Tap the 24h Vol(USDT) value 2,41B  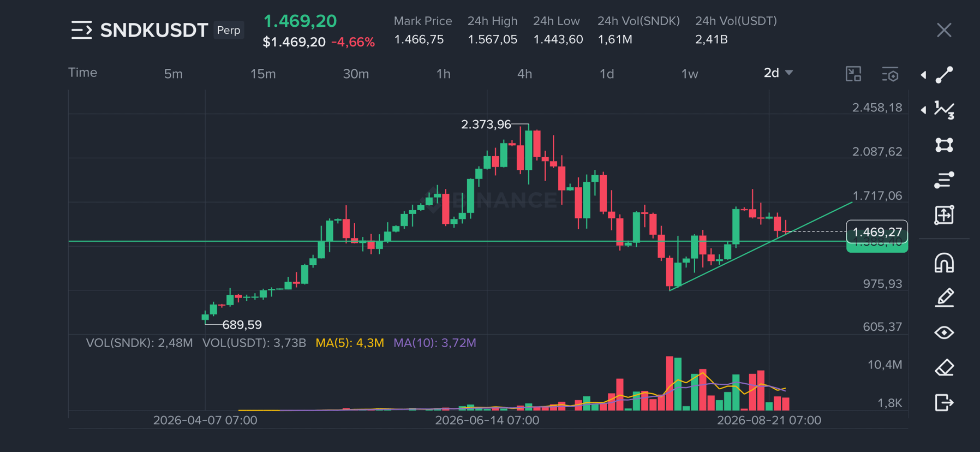(712, 39)
